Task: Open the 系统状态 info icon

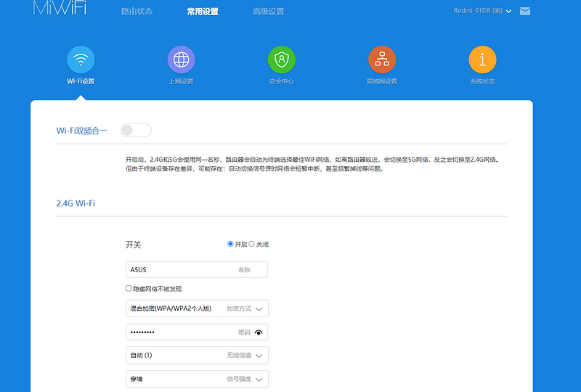Action: (x=482, y=60)
